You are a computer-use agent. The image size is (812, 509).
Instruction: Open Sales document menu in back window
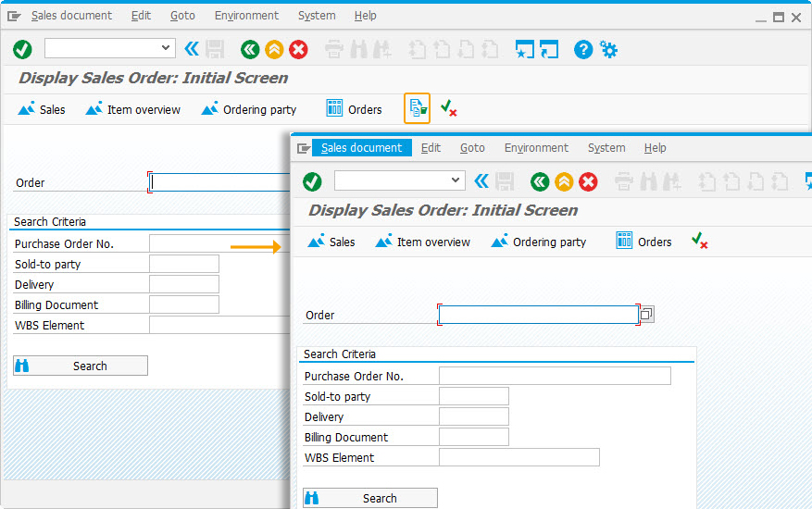(x=71, y=16)
